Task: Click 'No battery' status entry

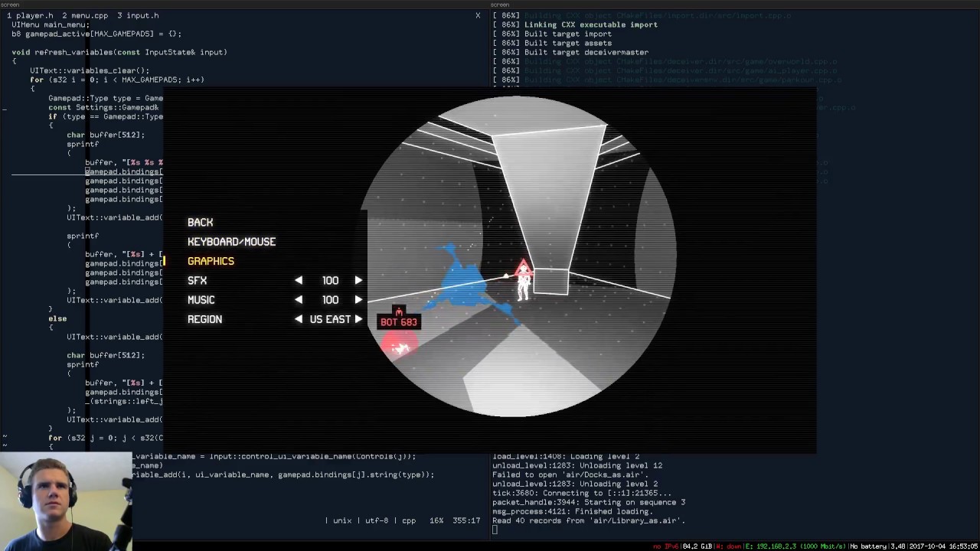Action: [868, 546]
